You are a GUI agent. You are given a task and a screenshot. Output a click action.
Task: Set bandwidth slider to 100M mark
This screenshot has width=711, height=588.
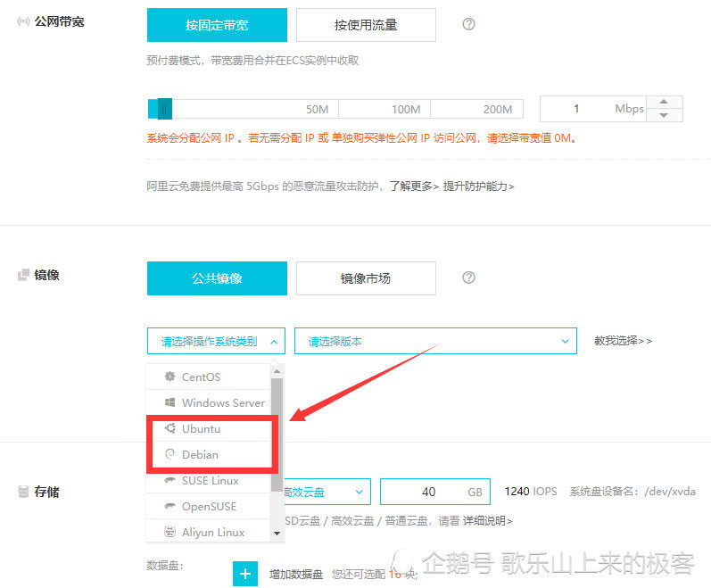pyautogui.click(x=406, y=109)
